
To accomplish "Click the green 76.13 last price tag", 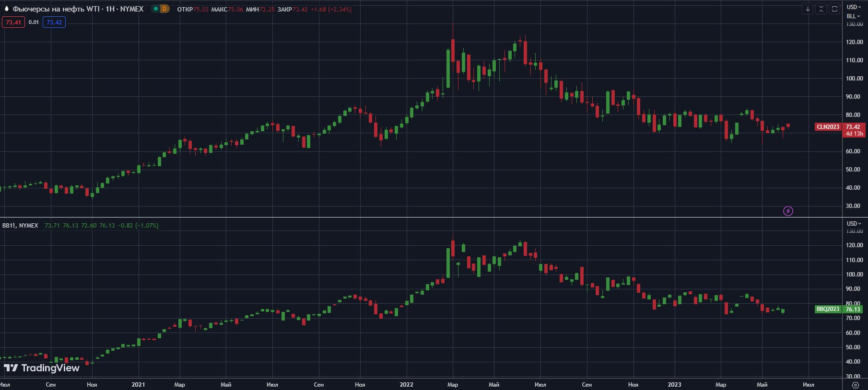I will coord(853,309).
